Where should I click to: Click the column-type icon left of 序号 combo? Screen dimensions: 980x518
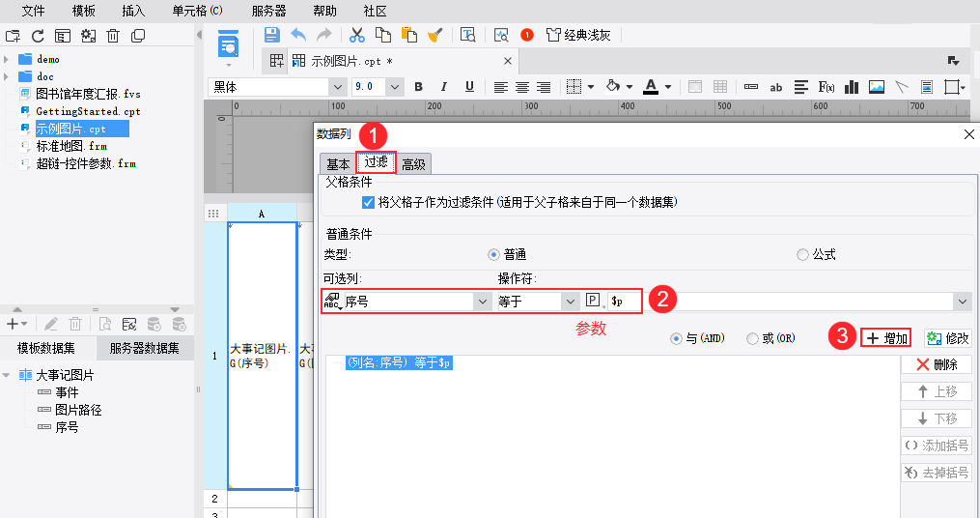pyautogui.click(x=332, y=302)
